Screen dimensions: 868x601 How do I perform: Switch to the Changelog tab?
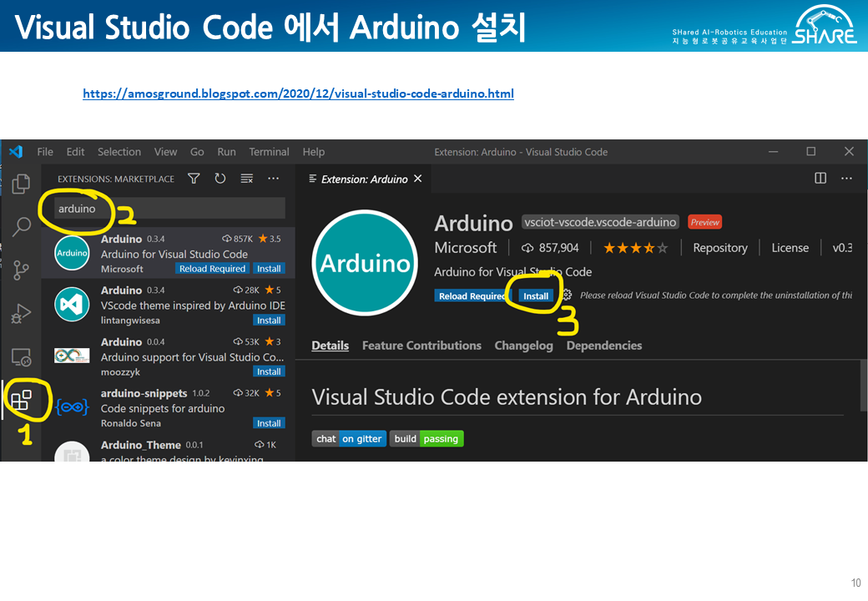click(523, 346)
